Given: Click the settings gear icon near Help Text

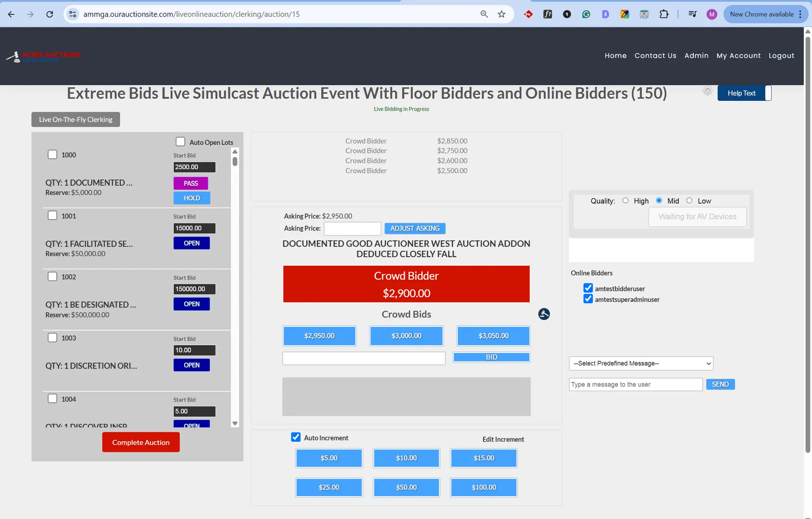Looking at the screenshot, I should (x=707, y=91).
